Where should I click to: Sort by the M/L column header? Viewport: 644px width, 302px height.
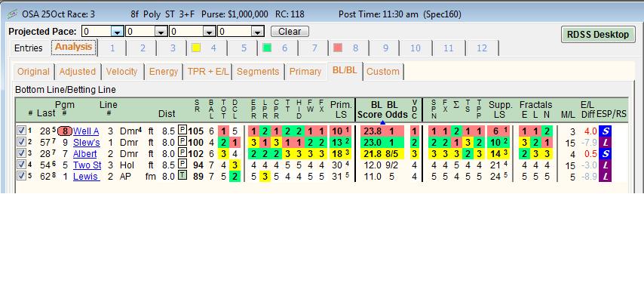click(568, 114)
